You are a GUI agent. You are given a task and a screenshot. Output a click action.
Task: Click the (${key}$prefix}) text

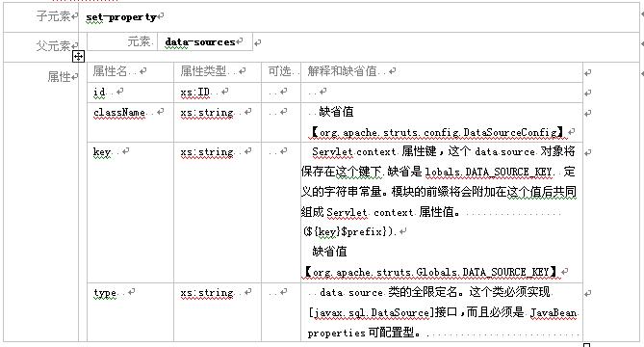(349, 231)
